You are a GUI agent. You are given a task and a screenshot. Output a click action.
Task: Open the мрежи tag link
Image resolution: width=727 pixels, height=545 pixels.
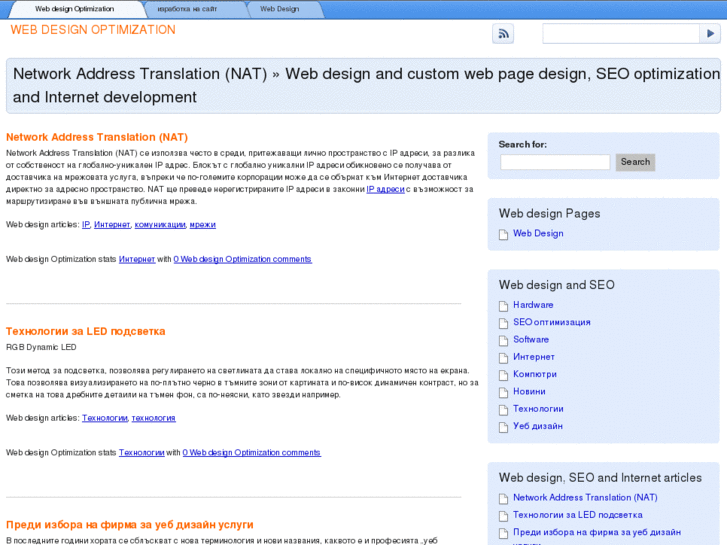[203, 224]
